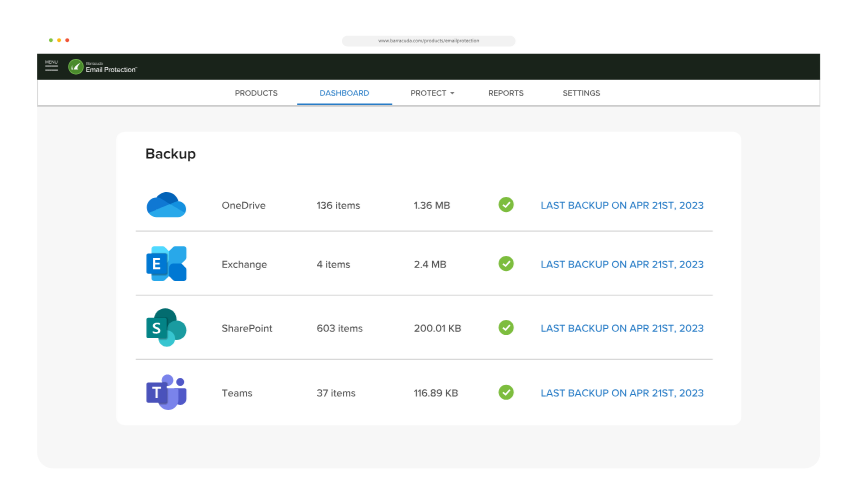Viewport: 860px width, 501px height.
Task: Open OneDrive last backup Apr 21st link
Action: point(622,205)
